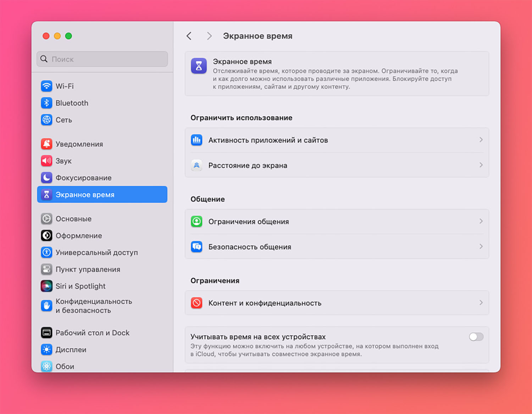Click the Безопасность общения label

(x=250, y=247)
